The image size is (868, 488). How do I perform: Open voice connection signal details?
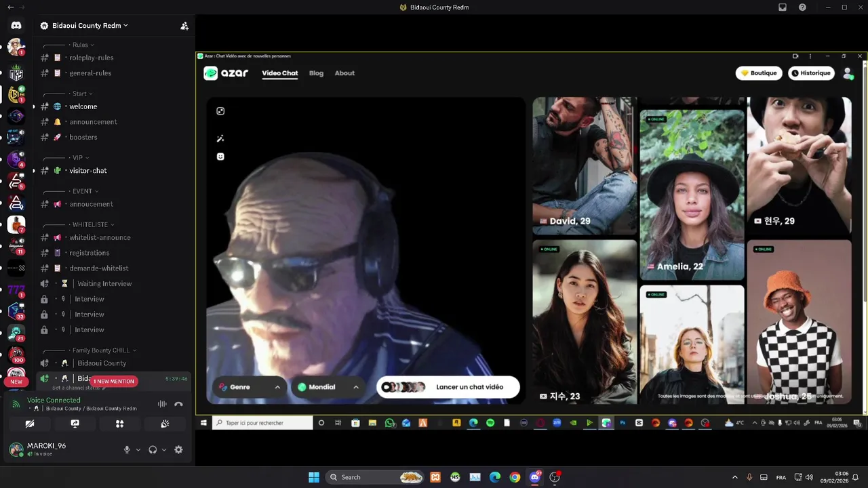coord(16,404)
